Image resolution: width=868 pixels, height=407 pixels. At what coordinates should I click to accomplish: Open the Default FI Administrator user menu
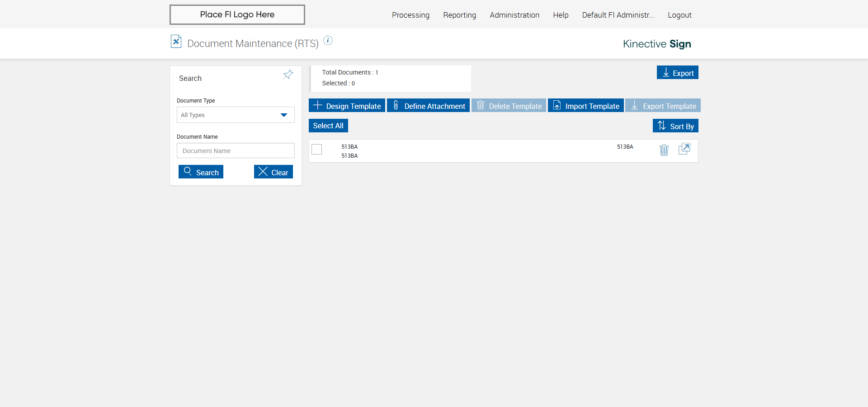pos(618,15)
